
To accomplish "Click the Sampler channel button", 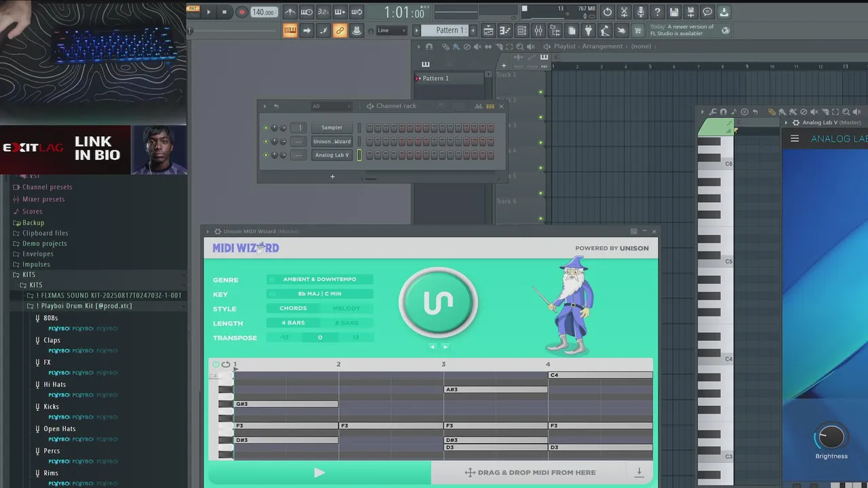I will [x=332, y=127].
